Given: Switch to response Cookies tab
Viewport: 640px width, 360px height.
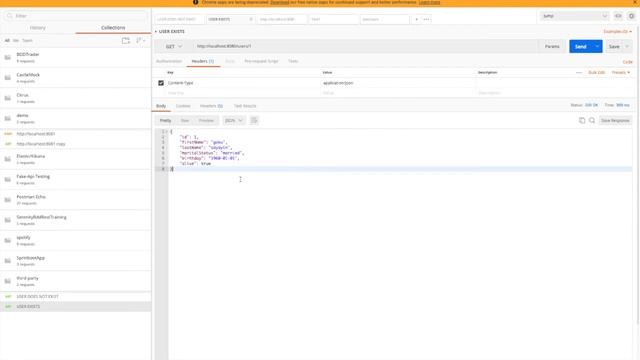Looking at the screenshot, I should [x=183, y=106].
